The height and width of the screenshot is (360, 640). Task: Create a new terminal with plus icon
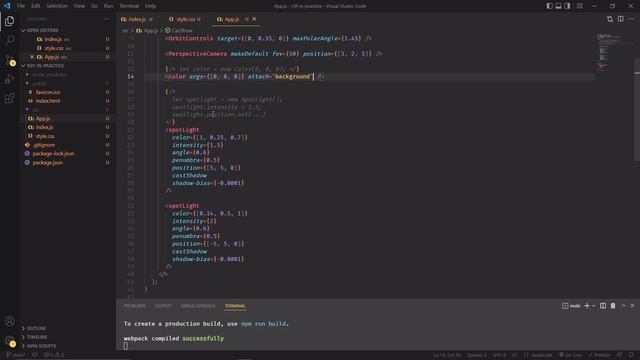[587, 306]
